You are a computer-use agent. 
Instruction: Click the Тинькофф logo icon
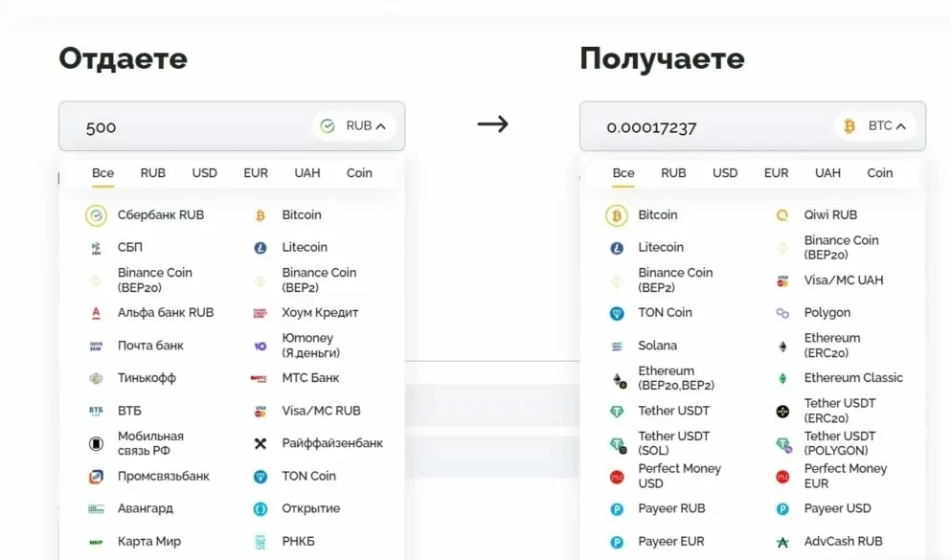[96, 378]
